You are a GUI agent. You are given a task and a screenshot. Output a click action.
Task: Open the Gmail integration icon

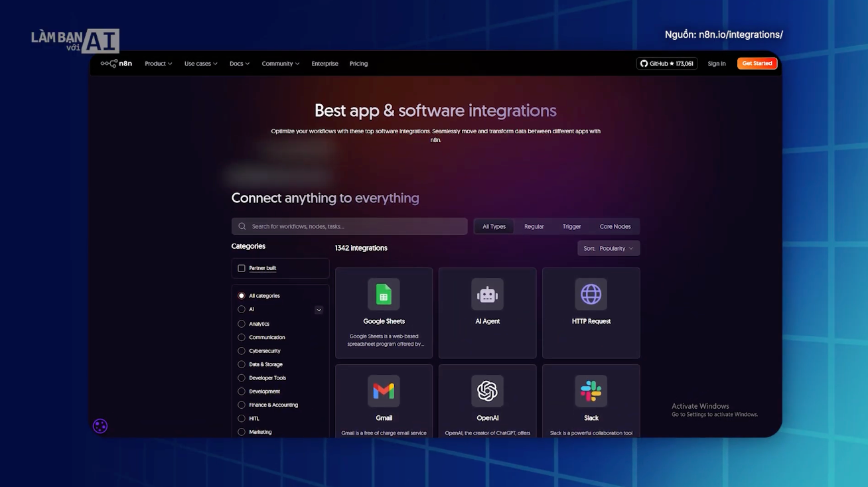coord(384,391)
